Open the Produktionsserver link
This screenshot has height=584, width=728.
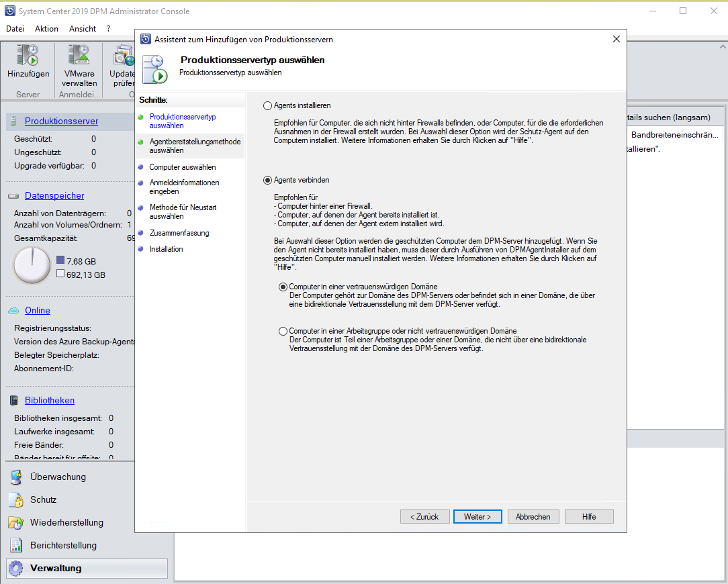pos(61,121)
